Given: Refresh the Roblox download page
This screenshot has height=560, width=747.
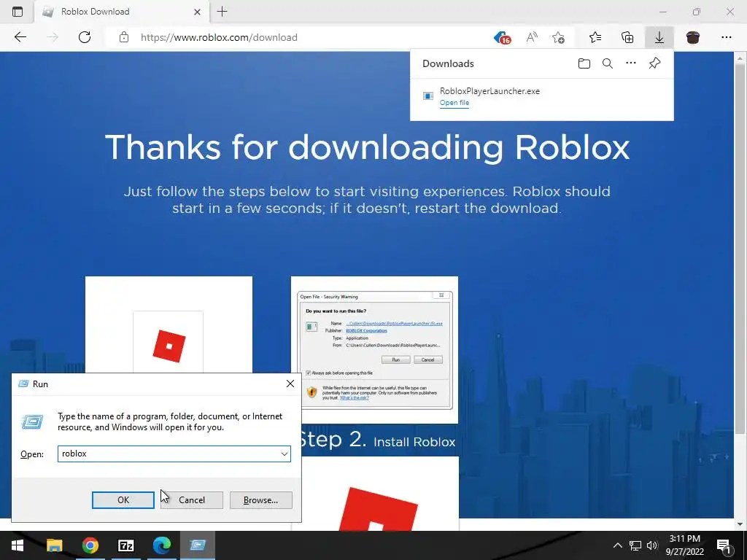Looking at the screenshot, I should coord(85,37).
